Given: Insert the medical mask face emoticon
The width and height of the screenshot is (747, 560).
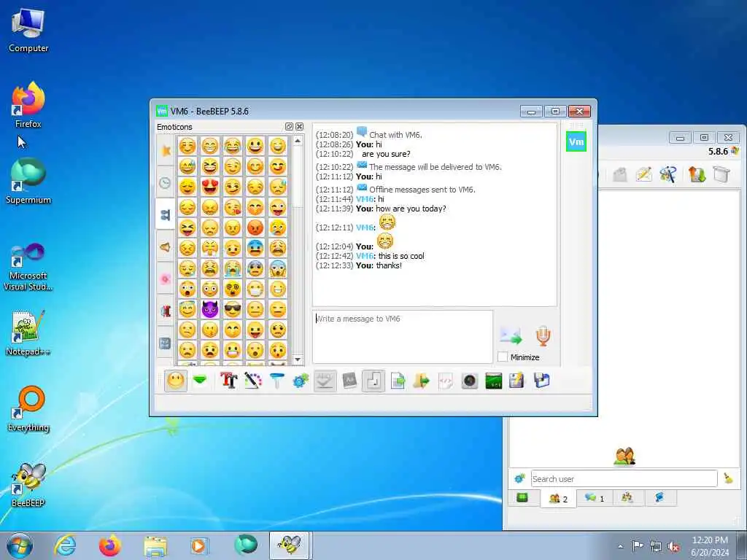Looking at the screenshot, I should tap(255, 289).
